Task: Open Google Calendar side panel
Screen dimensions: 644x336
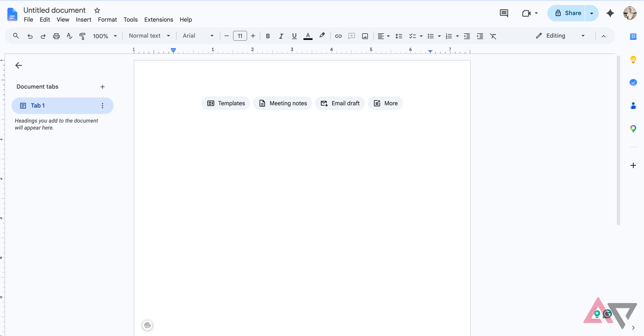Action: [x=633, y=36]
